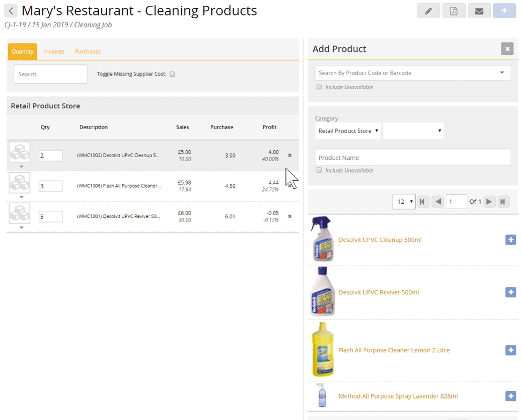This screenshot has height=420, width=522.
Task: Click the Retail Product Store section heading
Action: [x=46, y=106]
